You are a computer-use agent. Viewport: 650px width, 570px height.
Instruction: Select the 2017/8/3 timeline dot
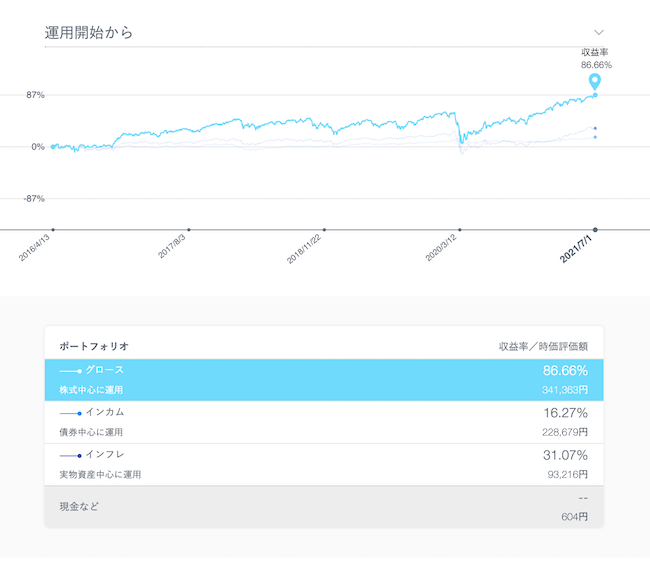(x=189, y=230)
